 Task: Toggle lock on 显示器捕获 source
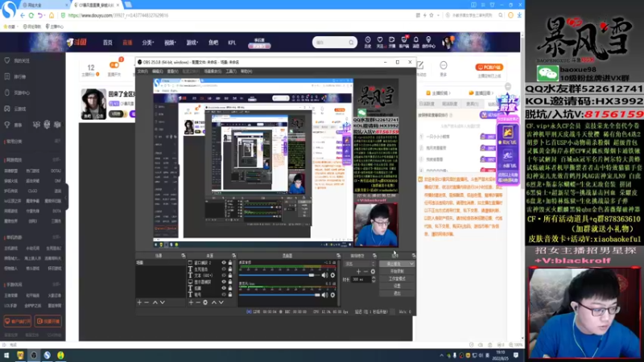point(230,282)
